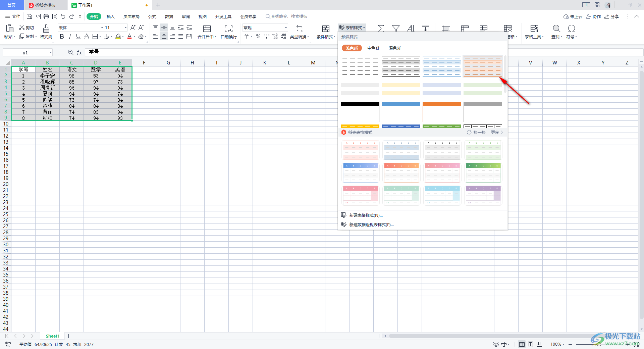Click Merge and Center (合并居中) icon
Image resolution: width=644 pixels, height=349 pixels.
[x=207, y=29]
